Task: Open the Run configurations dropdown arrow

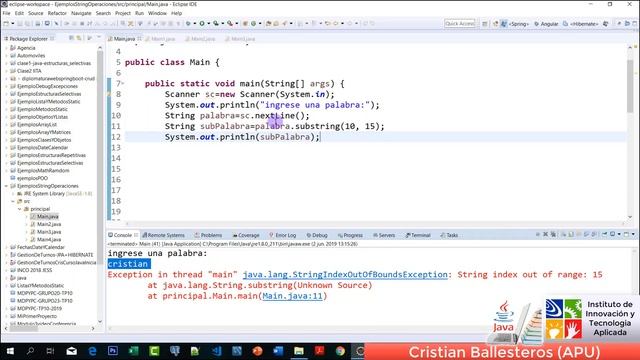Action: tap(209, 24)
